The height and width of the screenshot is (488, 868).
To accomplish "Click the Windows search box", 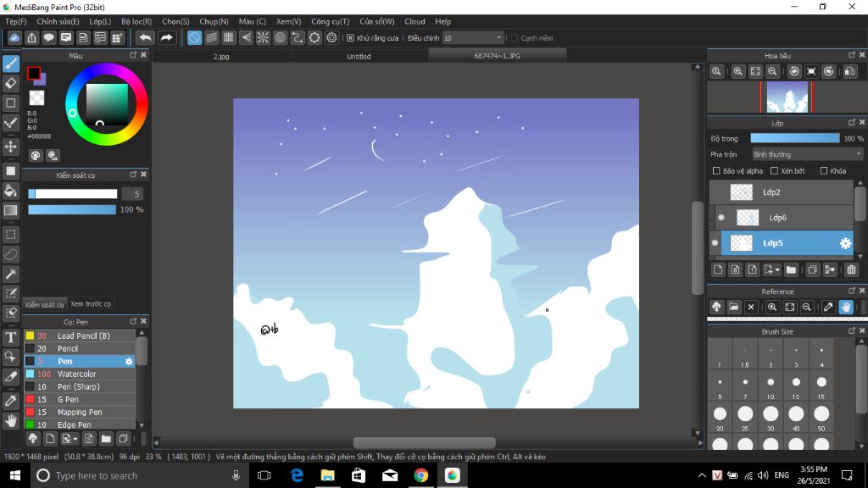I will click(138, 475).
